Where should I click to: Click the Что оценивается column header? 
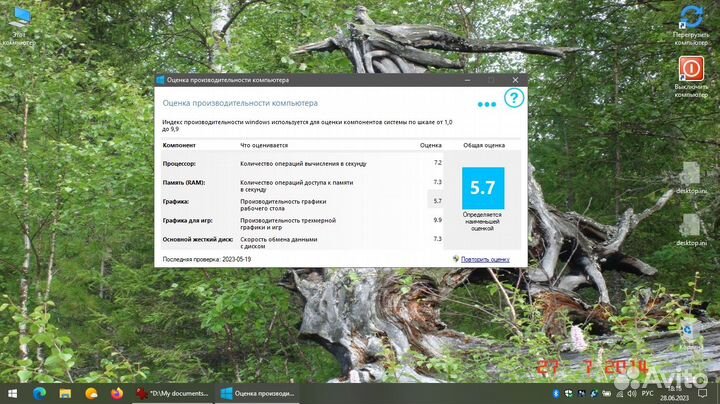(264, 145)
